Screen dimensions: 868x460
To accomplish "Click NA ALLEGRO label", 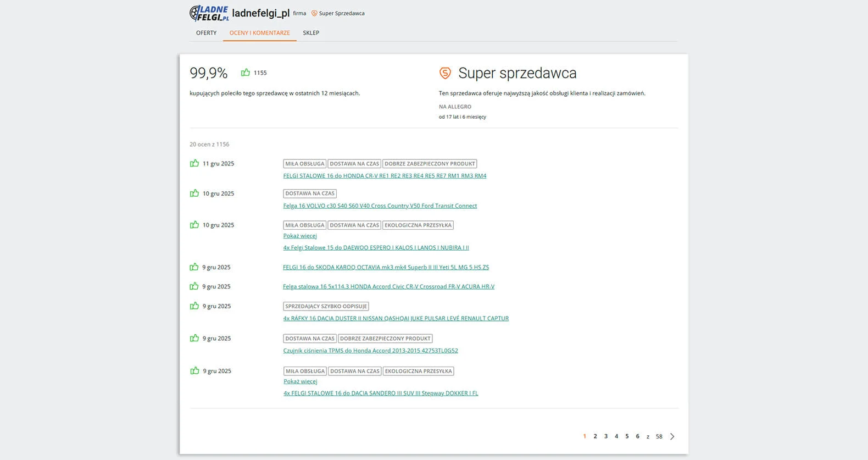I will point(455,107).
